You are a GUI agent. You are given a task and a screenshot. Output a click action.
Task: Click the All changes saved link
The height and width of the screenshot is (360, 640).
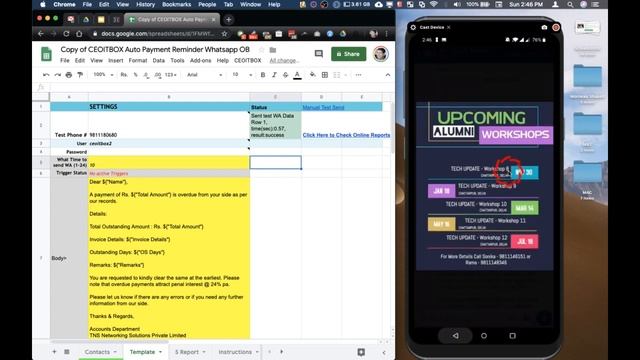pos(284,61)
